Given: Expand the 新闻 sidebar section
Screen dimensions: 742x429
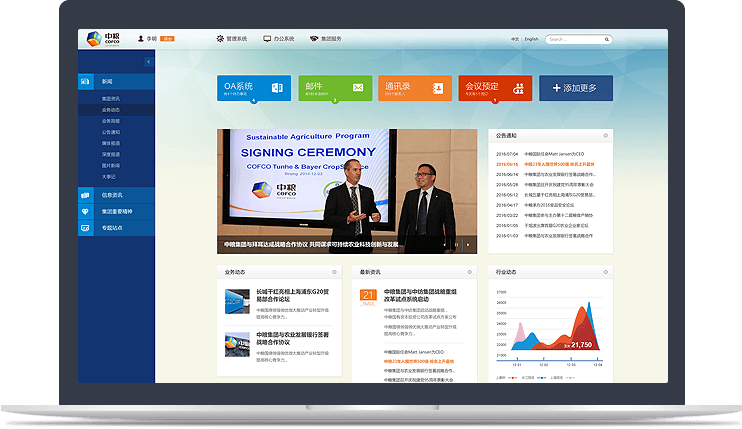Looking at the screenshot, I should coord(108,80).
